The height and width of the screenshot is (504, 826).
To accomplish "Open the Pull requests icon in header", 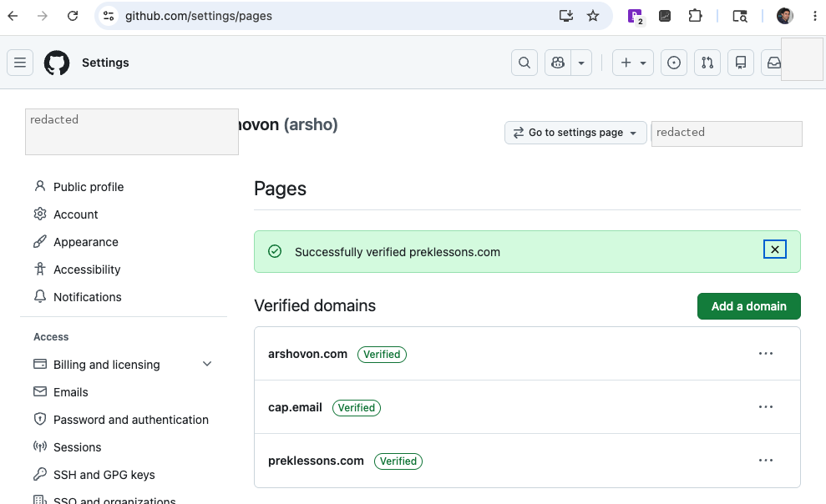I will [x=707, y=63].
